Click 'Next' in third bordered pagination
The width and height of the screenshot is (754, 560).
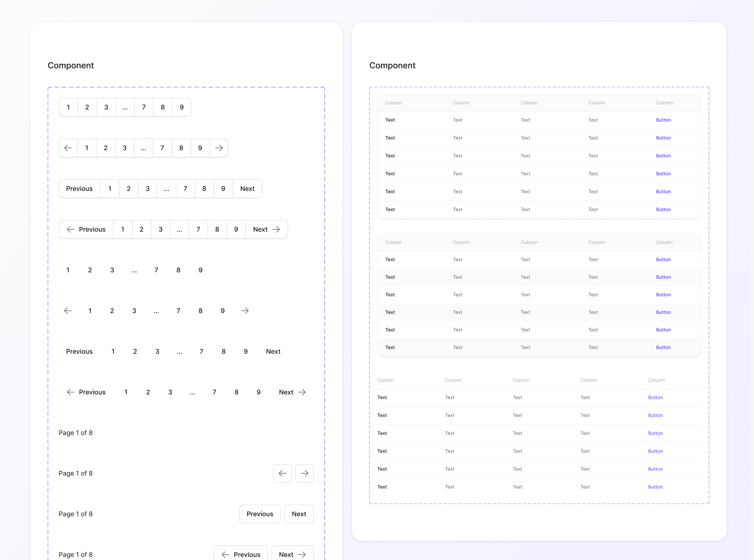[247, 189]
